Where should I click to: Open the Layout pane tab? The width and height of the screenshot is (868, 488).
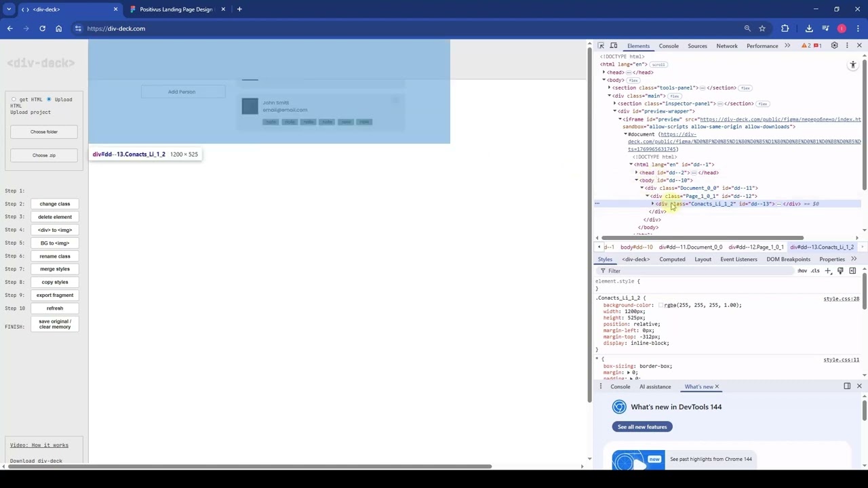(x=703, y=260)
